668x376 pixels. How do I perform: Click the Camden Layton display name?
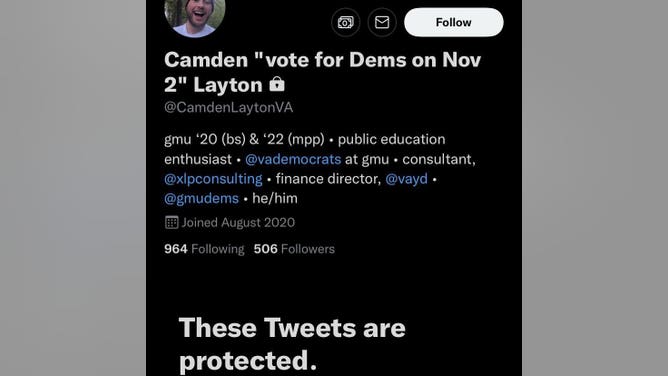pyautogui.click(x=322, y=72)
